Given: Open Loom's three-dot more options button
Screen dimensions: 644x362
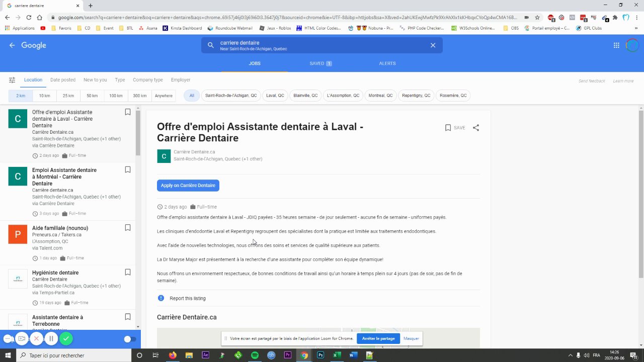Looking at the screenshot, I should tap(8, 339).
